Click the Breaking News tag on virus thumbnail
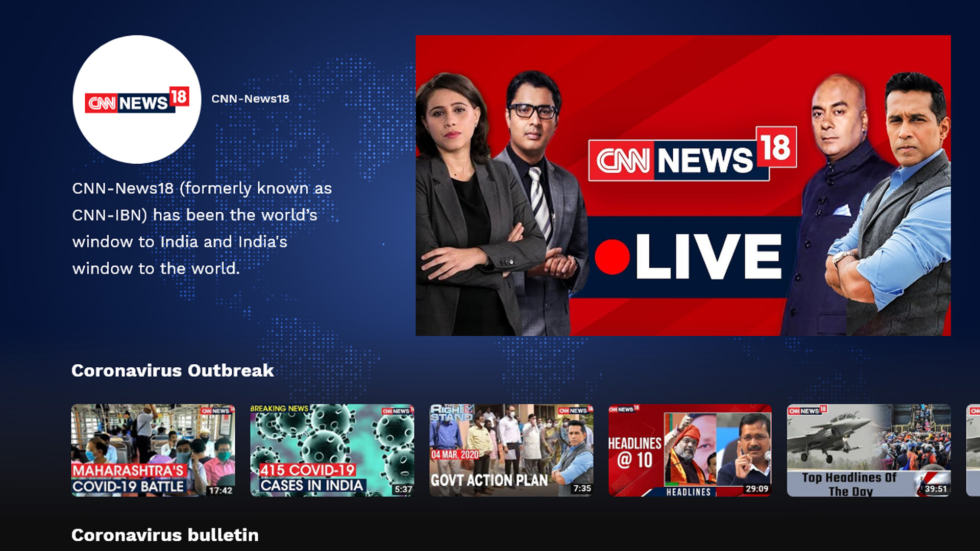Screen dimensions: 980x551 pyautogui.click(x=279, y=409)
